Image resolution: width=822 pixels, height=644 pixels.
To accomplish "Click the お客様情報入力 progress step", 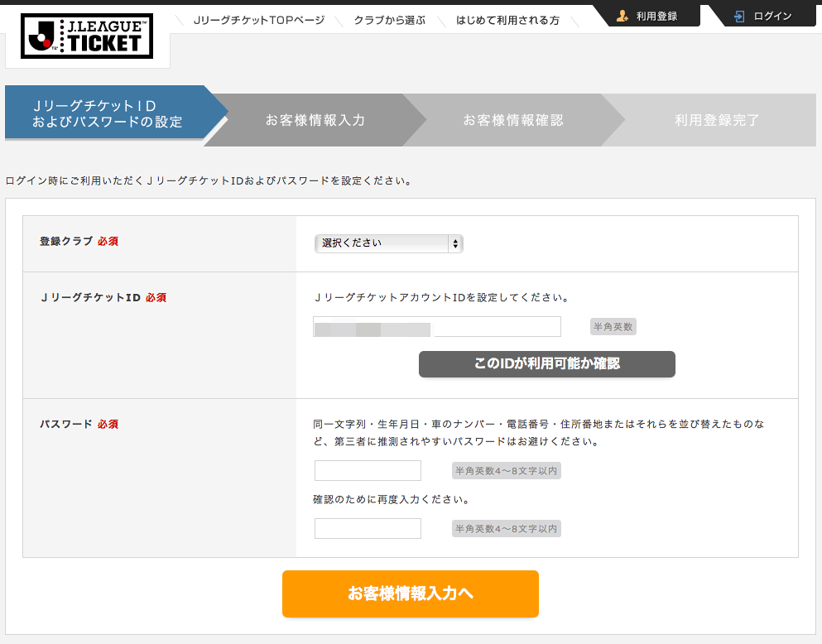I will click(x=315, y=120).
